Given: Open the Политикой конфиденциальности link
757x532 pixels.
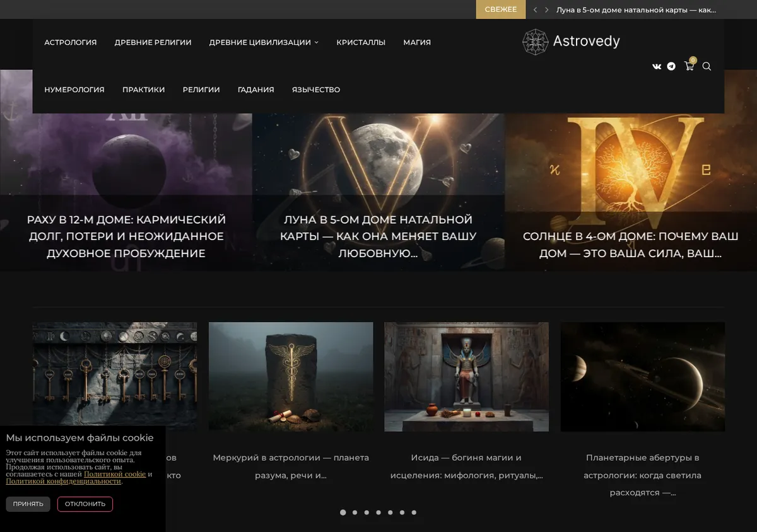Looking at the screenshot, I should coord(63,481).
